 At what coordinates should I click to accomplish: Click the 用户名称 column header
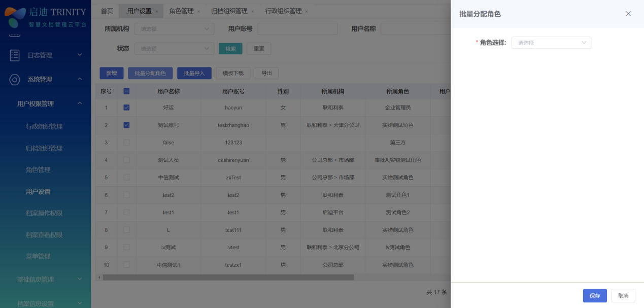coord(168,92)
